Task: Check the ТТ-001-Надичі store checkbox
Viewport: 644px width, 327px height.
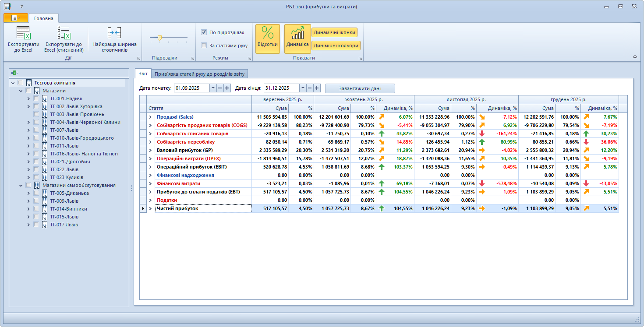Action: (x=36, y=98)
